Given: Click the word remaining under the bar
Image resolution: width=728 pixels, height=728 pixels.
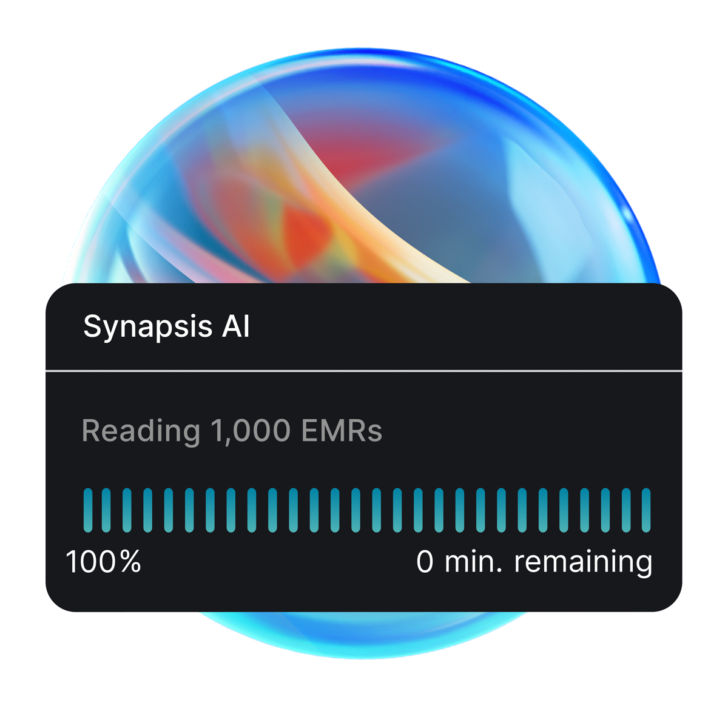Looking at the screenshot, I should pyautogui.click(x=583, y=562).
